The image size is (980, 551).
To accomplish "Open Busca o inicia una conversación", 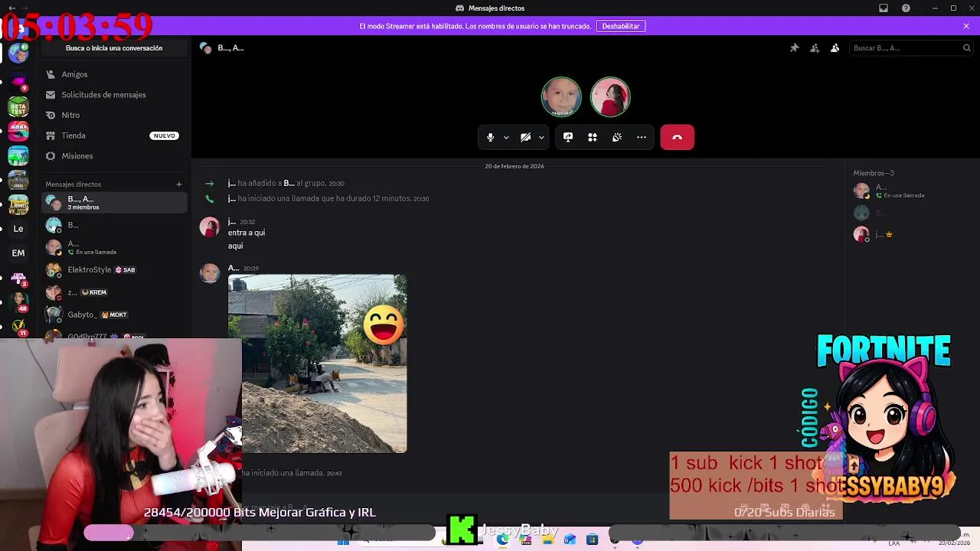I will pyautogui.click(x=114, y=48).
